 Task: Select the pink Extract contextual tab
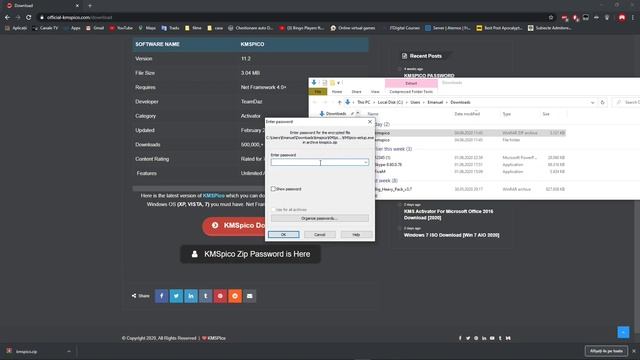[411, 83]
